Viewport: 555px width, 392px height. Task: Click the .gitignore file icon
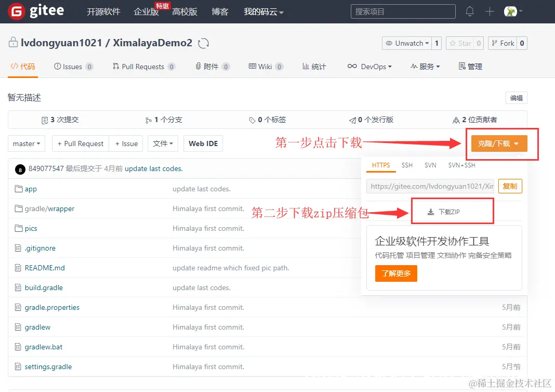tap(18, 248)
